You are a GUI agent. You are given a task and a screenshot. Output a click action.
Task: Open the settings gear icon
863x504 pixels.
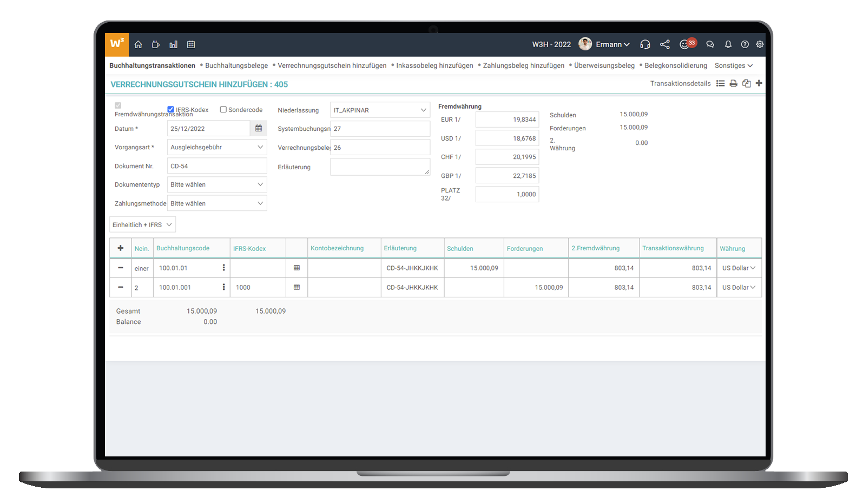click(x=760, y=44)
